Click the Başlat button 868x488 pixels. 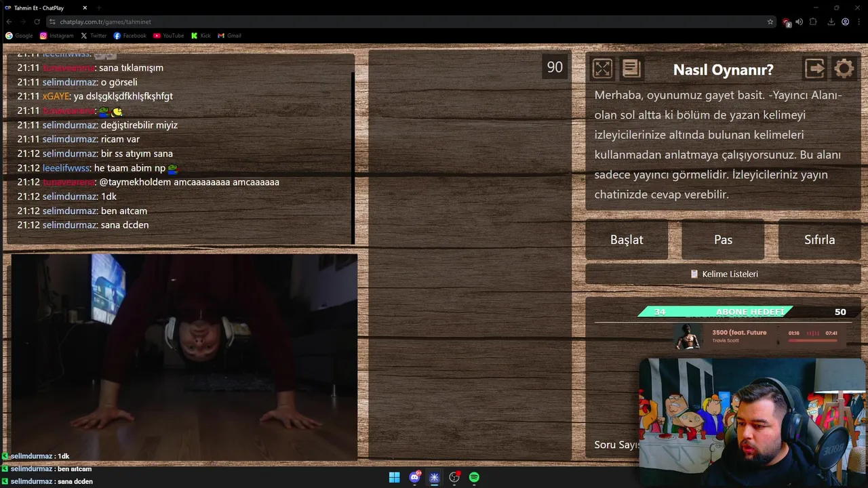click(x=627, y=239)
